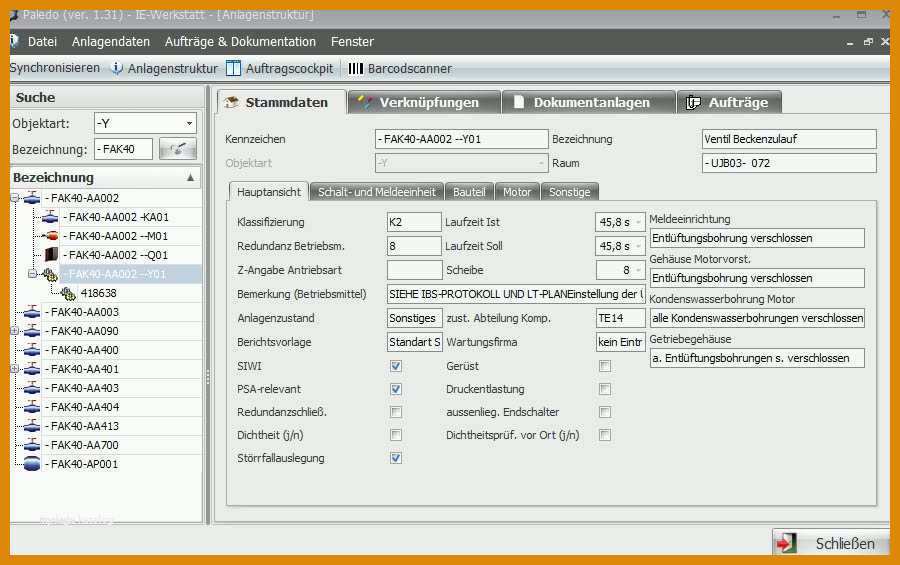900x565 pixels.
Task: Switch to the Bauteil tab
Action: [469, 192]
